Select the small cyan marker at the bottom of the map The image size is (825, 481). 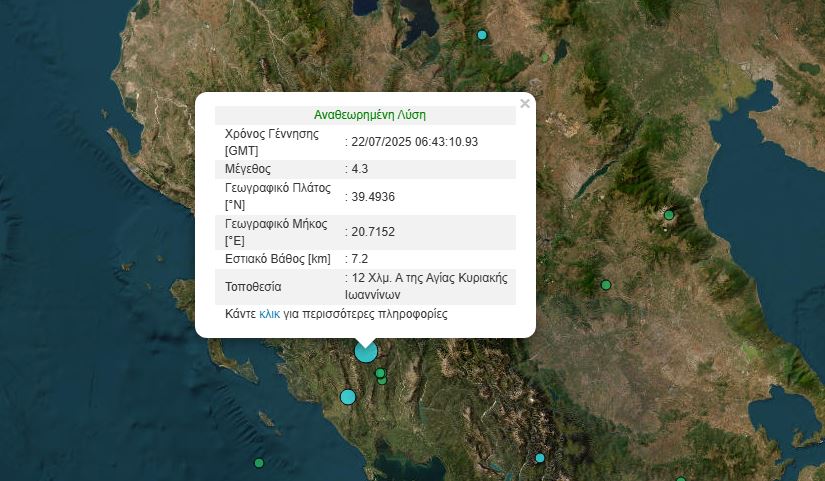(540, 458)
